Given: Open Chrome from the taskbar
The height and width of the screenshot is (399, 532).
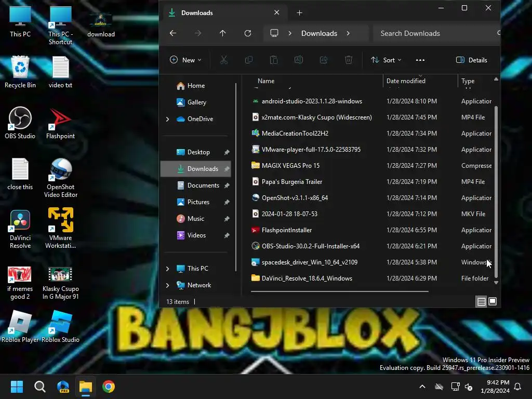Looking at the screenshot, I should (109, 387).
